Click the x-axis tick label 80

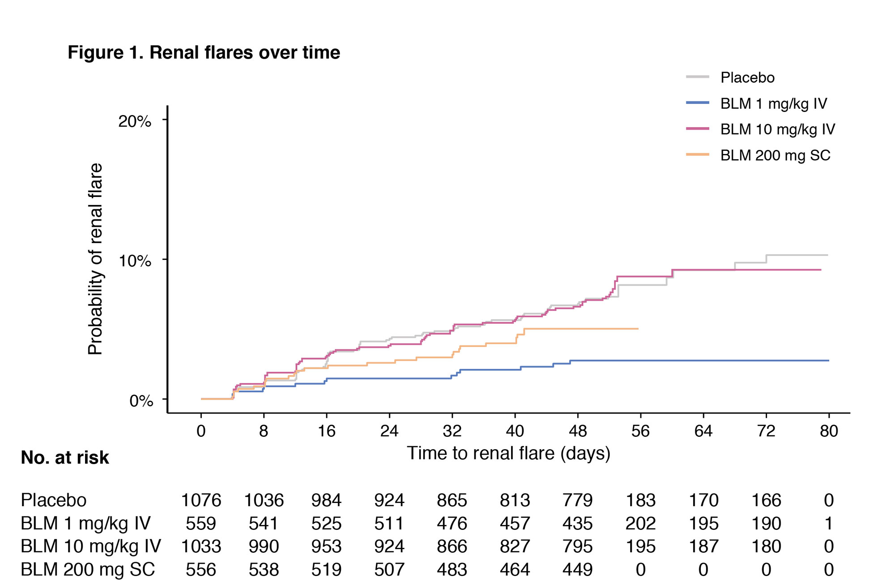click(828, 431)
